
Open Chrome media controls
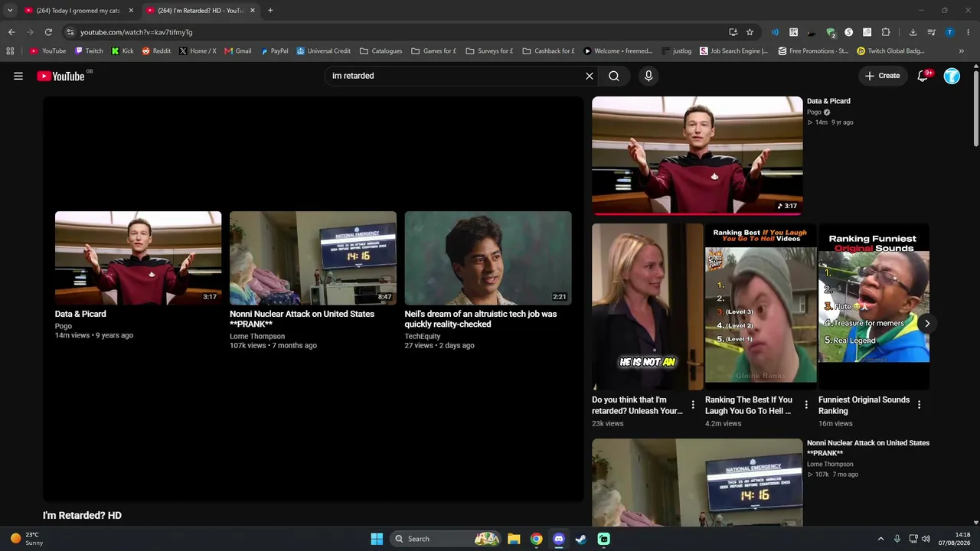(931, 32)
